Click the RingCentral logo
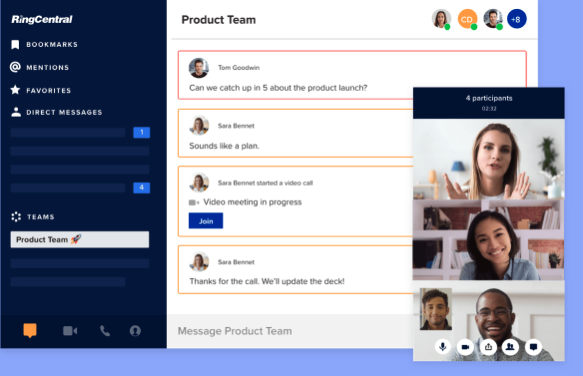583x376 pixels. [42, 19]
